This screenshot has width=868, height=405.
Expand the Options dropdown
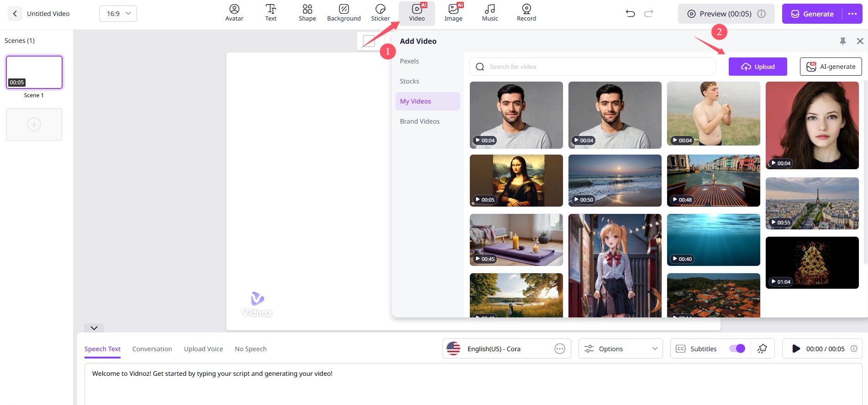(621, 348)
